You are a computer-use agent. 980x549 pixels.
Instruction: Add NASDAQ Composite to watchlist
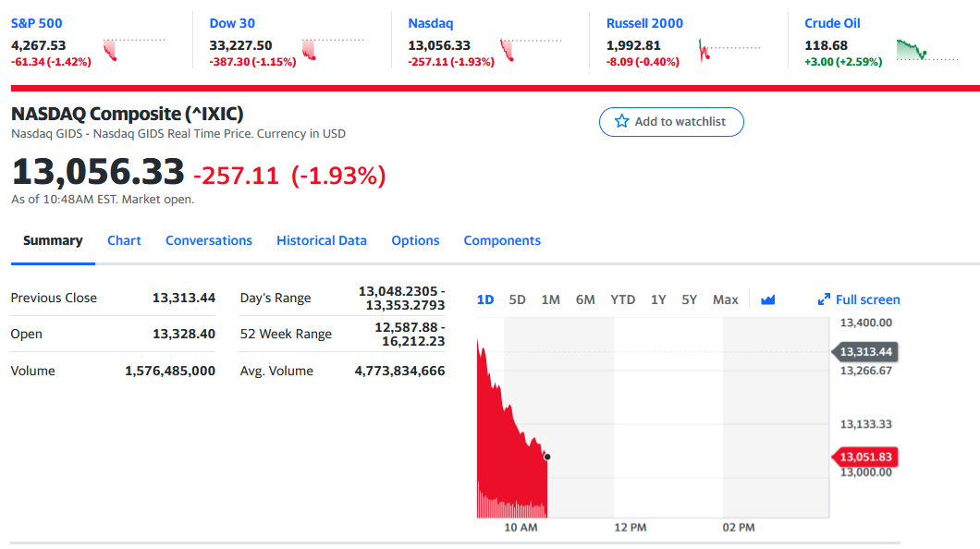coord(671,122)
